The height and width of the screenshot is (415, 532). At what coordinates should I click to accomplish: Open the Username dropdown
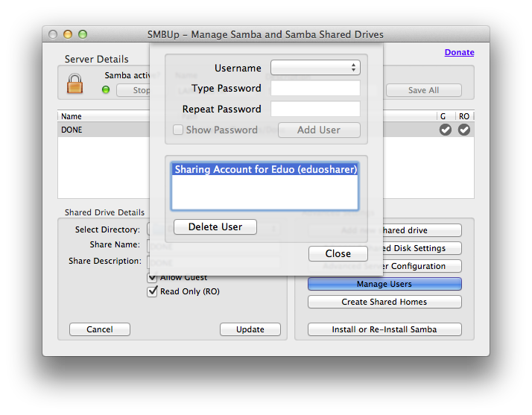(x=315, y=68)
